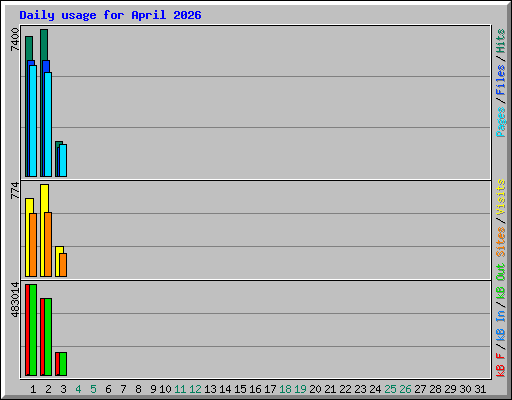Click day 1 on the x-axis
The height and width of the screenshot is (400, 512).
[33, 389]
